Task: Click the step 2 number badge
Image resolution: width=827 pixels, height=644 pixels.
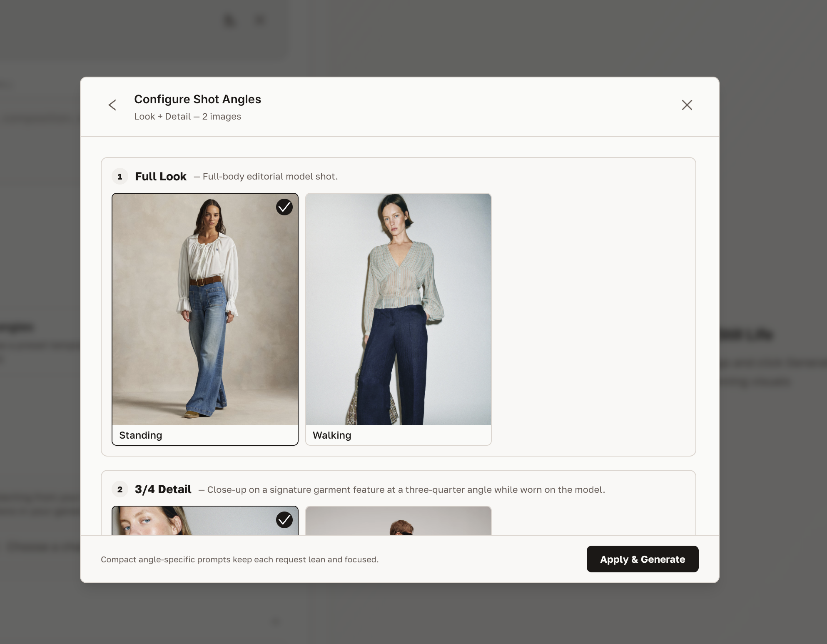Action: coord(120,489)
